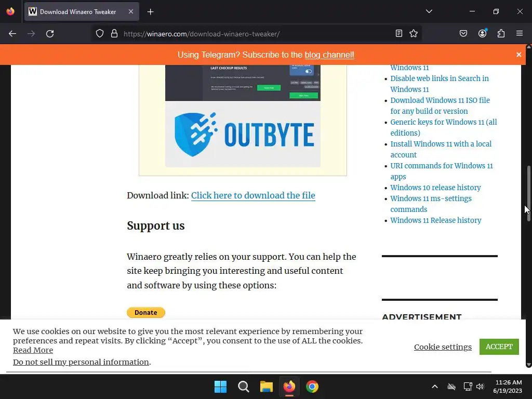Open the OneDrive cloud tray icon
The height and width of the screenshot is (399, 532).
click(451, 387)
